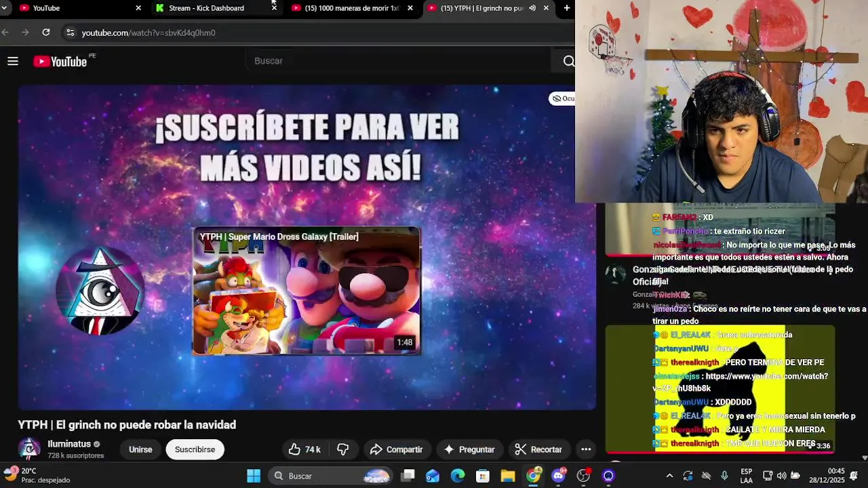868x488 pixels.
Task: Close the 1000 maneras de morir tab
Action: 410,8
